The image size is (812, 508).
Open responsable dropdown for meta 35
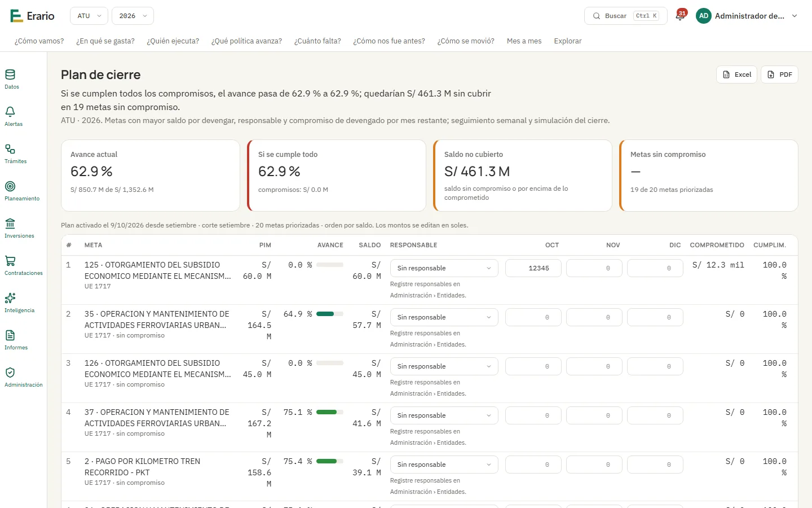[x=444, y=317]
